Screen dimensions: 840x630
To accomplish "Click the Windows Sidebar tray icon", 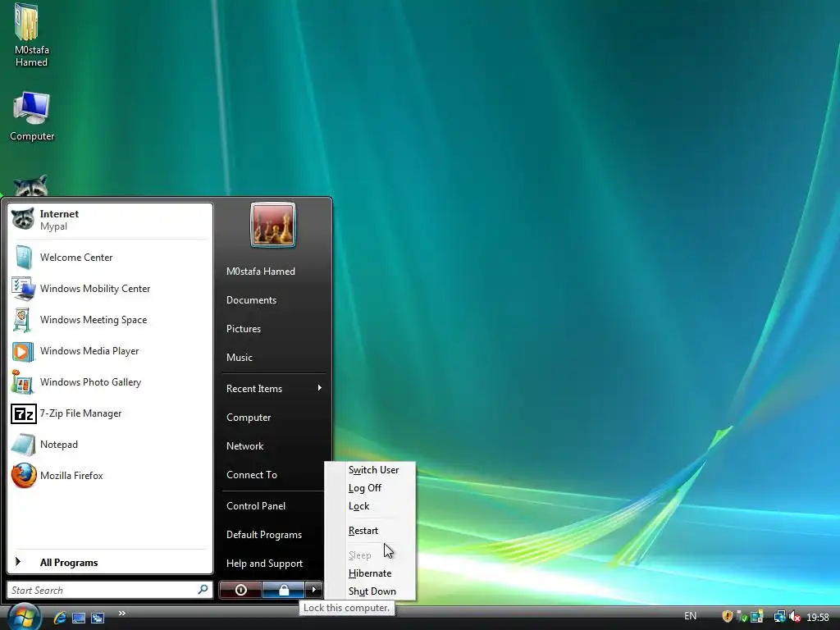I will [757, 617].
